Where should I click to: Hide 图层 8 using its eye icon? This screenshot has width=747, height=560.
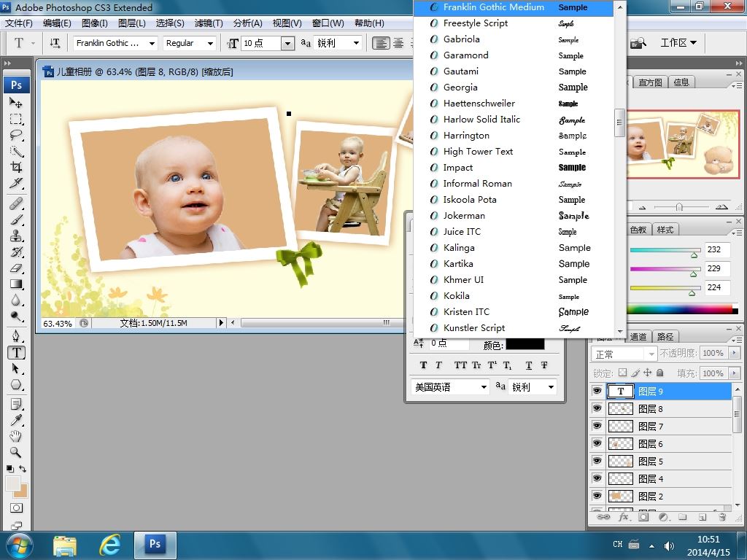point(597,409)
